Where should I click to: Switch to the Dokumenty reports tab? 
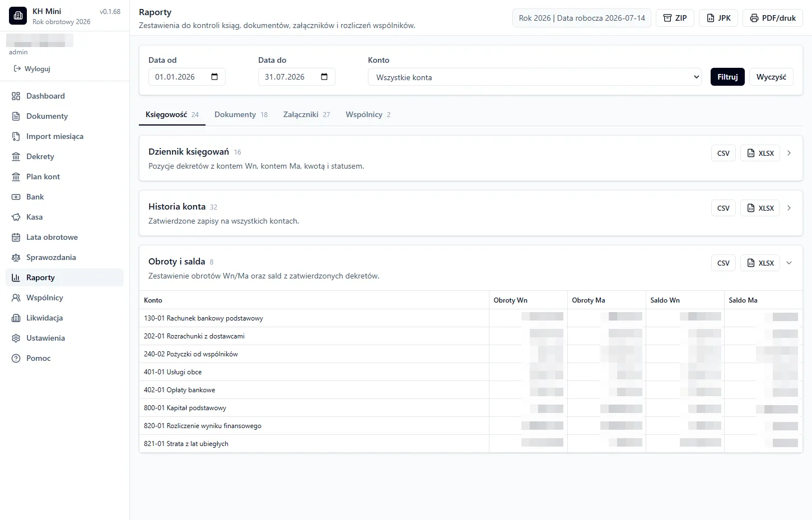click(241, 114)
